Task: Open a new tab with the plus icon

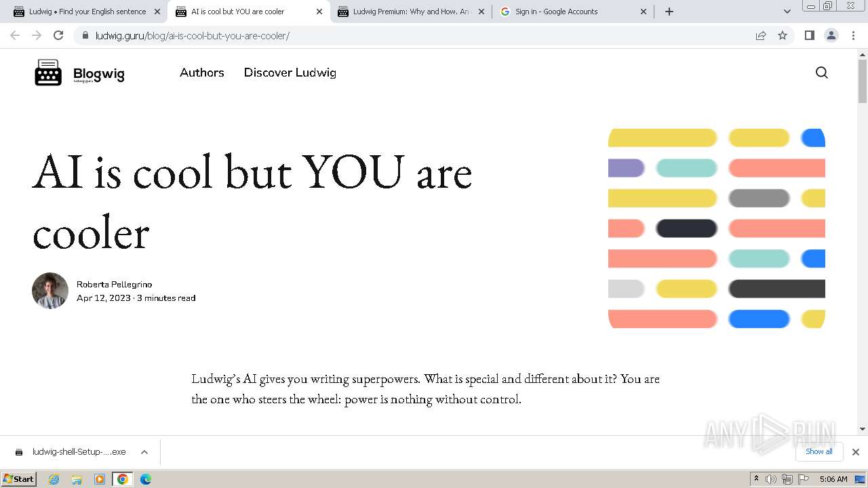Action: pos(669,12)
